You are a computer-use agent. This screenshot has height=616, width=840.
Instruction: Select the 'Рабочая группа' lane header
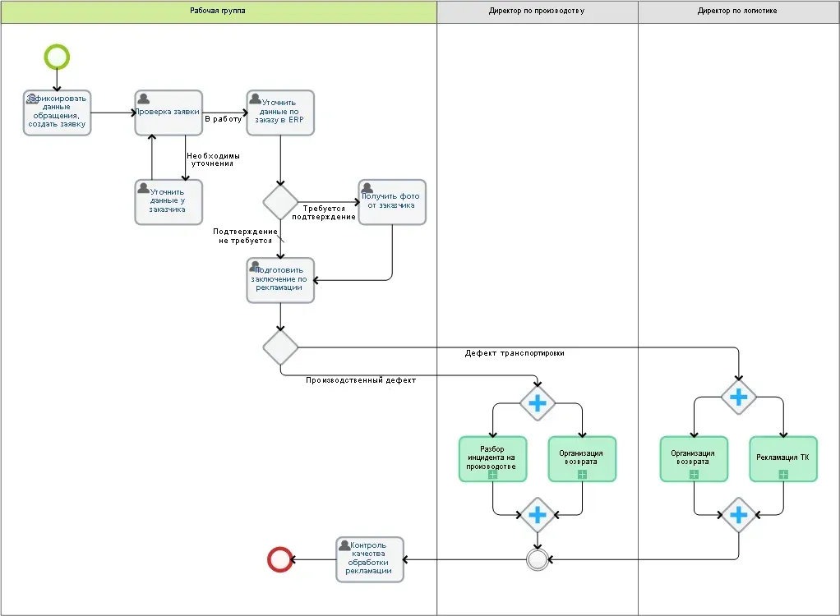(218, 11)
